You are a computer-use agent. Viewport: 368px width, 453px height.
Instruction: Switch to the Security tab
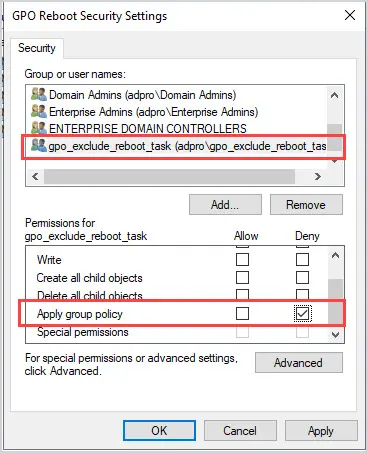(37, 48)
